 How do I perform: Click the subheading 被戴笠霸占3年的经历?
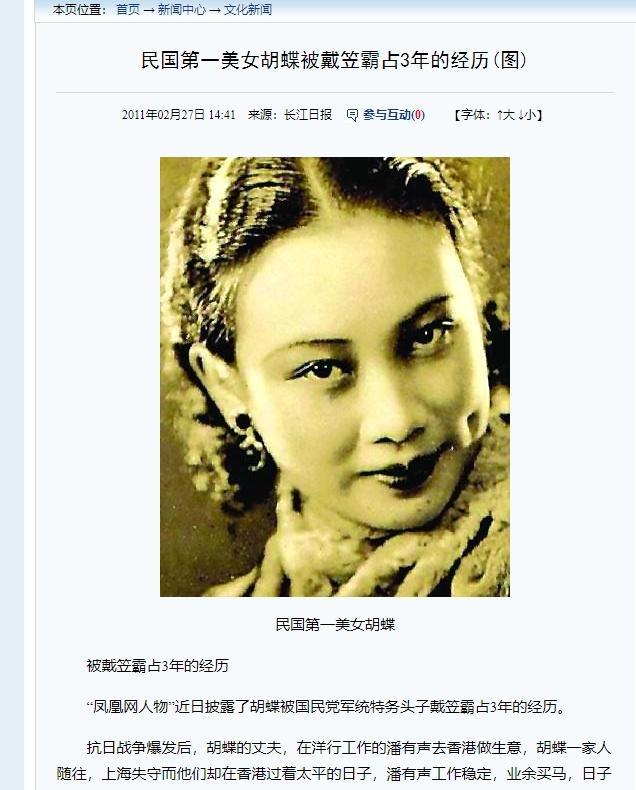pos(158,666)
